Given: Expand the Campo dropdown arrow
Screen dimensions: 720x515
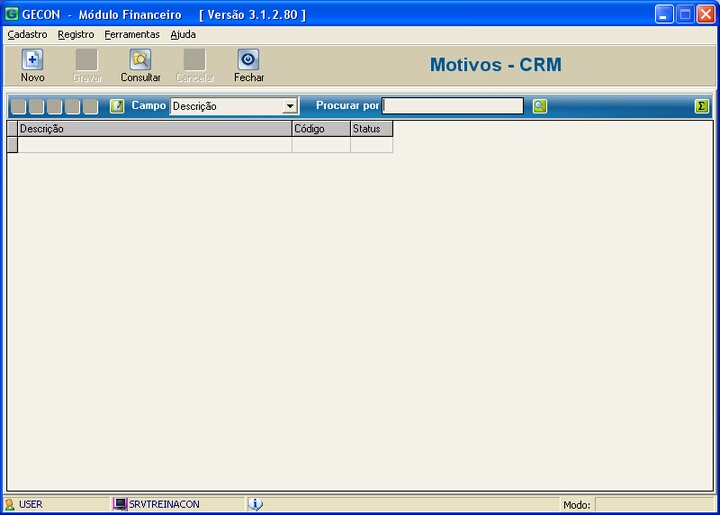Looking at the screenshot, I should tap(290, 106).
